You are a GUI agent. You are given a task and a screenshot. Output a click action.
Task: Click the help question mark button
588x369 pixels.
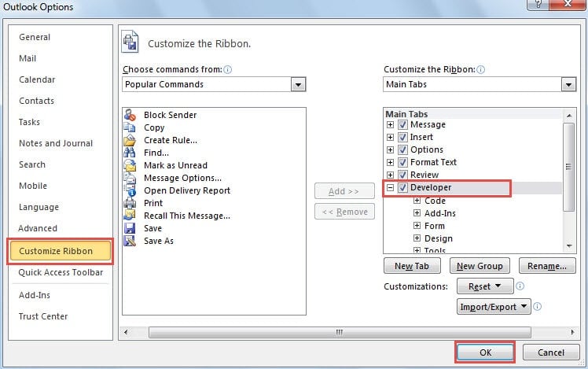coord(538,5)
